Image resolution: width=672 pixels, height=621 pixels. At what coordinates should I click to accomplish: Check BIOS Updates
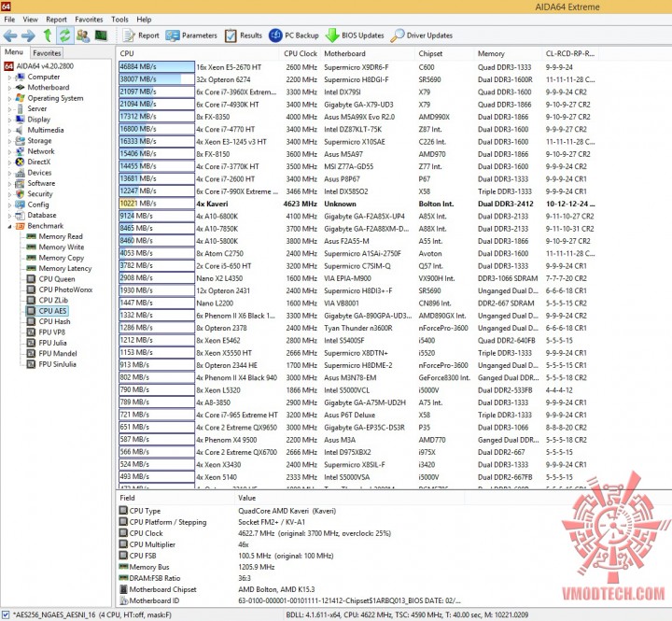(x=355, y=35)
